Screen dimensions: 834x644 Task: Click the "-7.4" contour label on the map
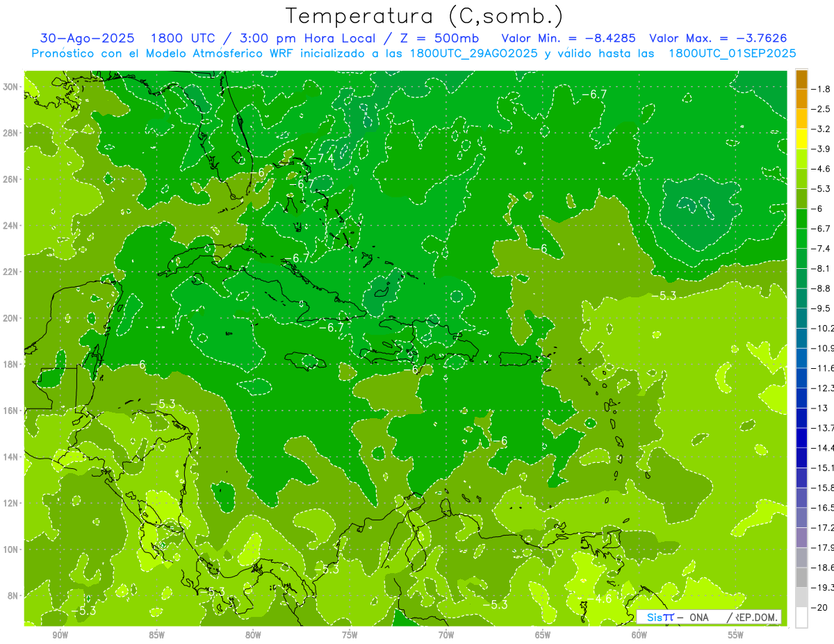click(320, 158)
